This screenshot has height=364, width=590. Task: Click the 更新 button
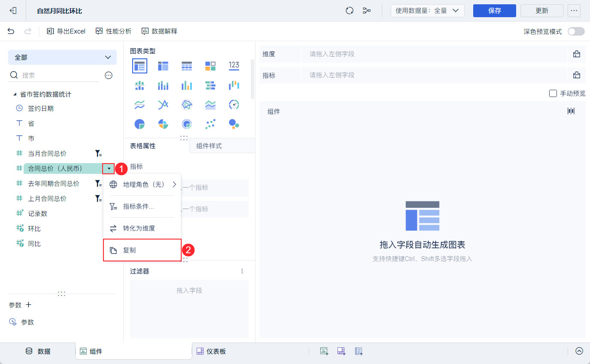pos(542,11)
